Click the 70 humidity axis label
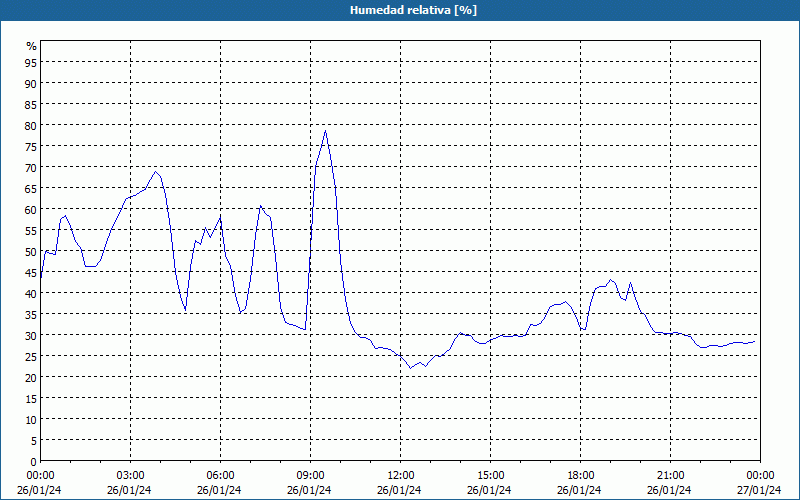Viewport: 800px width, 500px height. 31,167
